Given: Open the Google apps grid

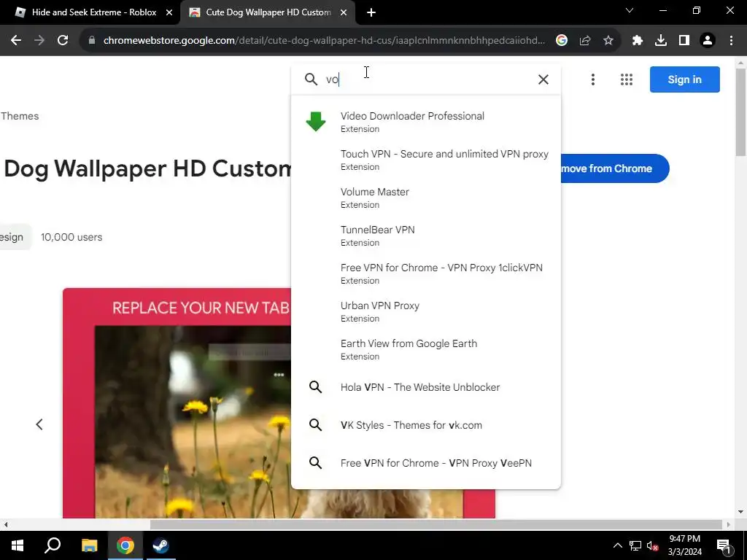Looking at the screenshot, I should point(627,79).
